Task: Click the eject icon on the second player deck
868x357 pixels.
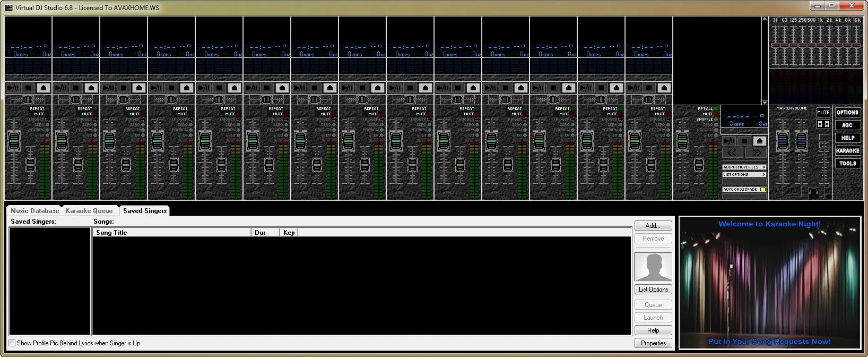Action: pos(91,88)
